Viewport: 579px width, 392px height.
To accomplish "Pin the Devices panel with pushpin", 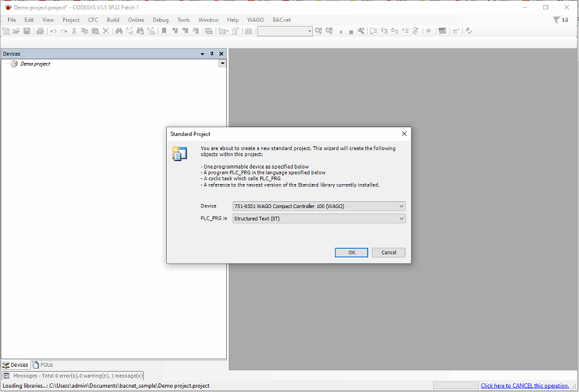I will pos(212,54).
